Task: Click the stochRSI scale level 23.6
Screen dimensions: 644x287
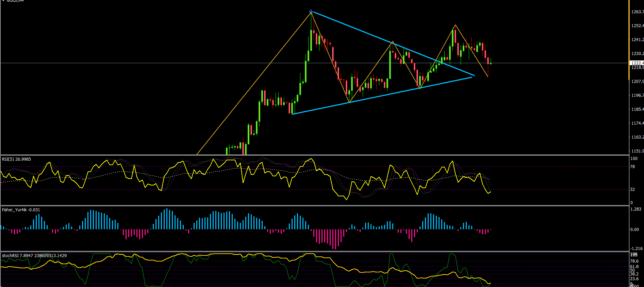Action: point(634,279)
